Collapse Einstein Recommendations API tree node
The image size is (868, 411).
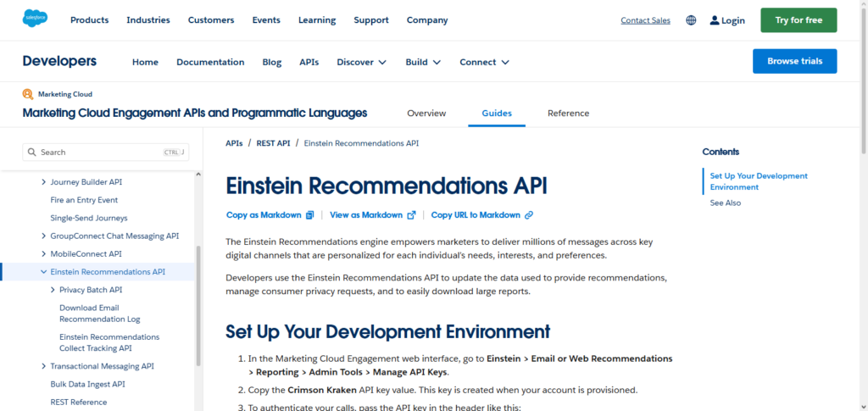(x=44, y=272)
